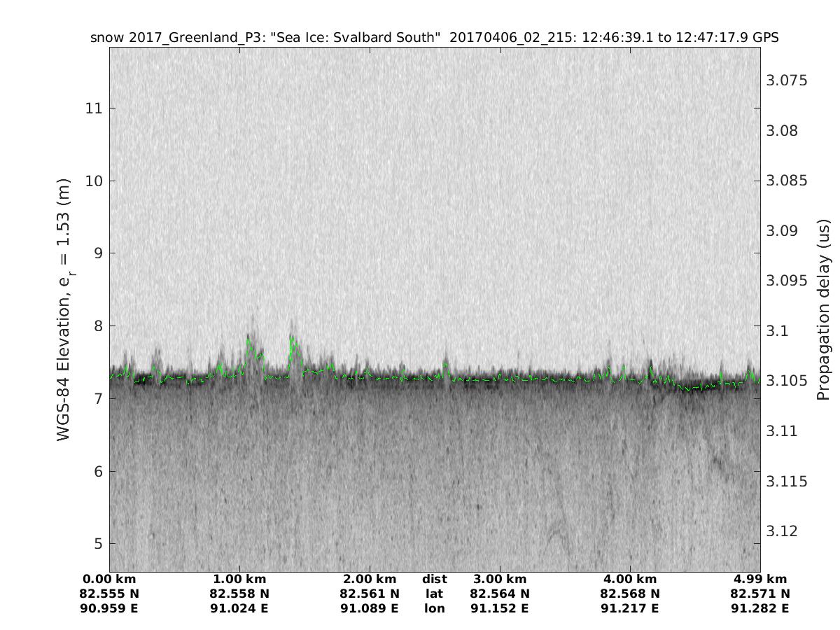840x630 pixels.
Task: Click the elevation tick label 7
Action: (x=94, y=399)
